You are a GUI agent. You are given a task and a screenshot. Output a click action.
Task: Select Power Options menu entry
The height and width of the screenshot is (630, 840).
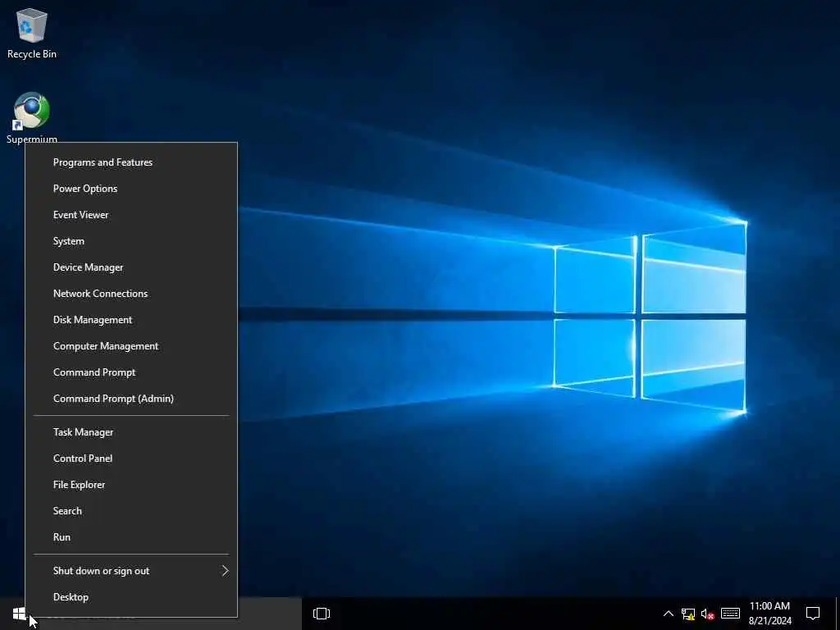[x=131, y=189]
